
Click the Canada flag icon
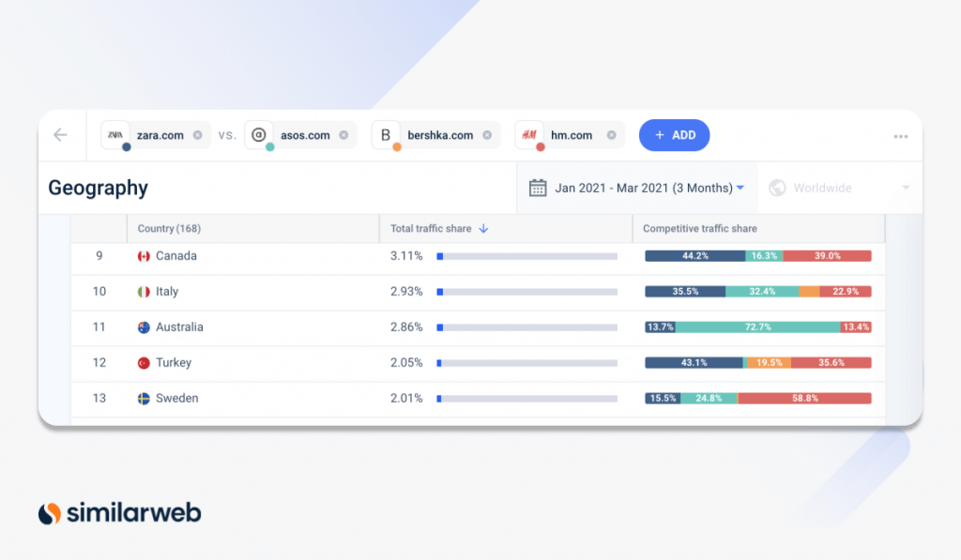click(142, 255)
